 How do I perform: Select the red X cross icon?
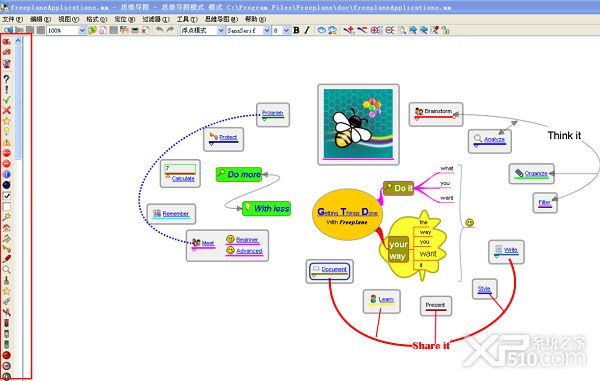[x=7, y=110]
